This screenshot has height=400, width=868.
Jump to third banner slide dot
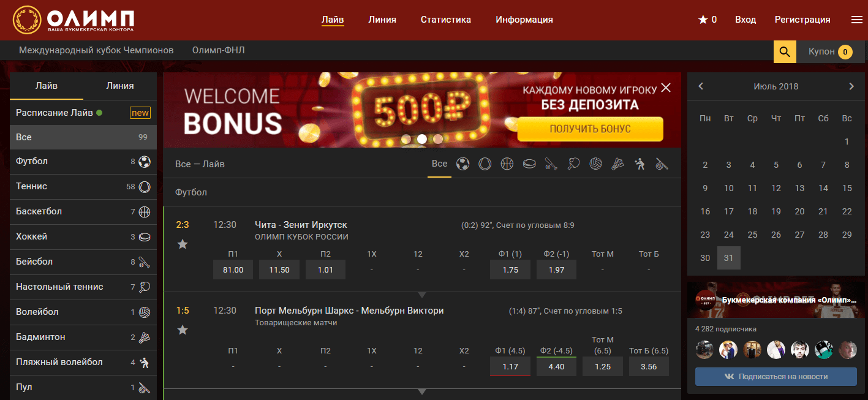[x=437, y=139]
